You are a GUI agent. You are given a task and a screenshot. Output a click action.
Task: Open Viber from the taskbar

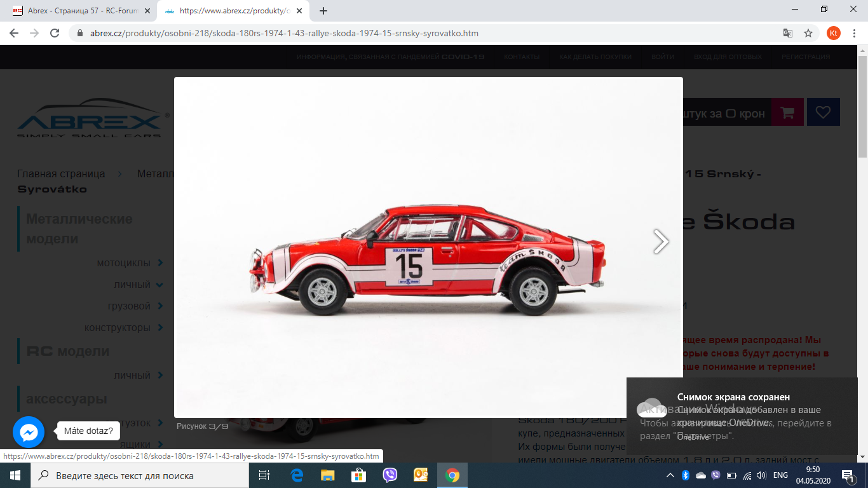[390, 475]
